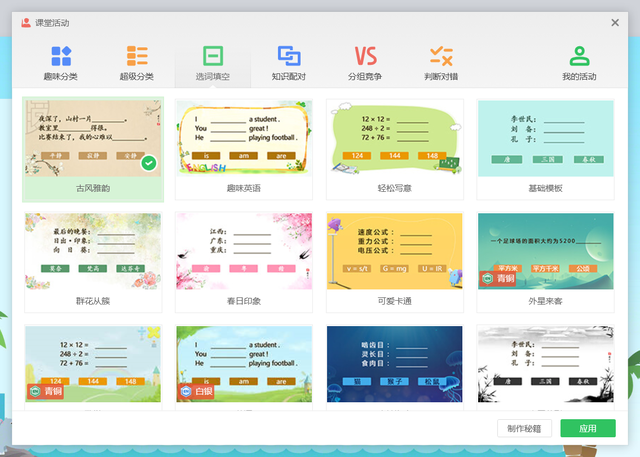
Task: Click the 课堂活动 title text
Action: click(52, 23)
